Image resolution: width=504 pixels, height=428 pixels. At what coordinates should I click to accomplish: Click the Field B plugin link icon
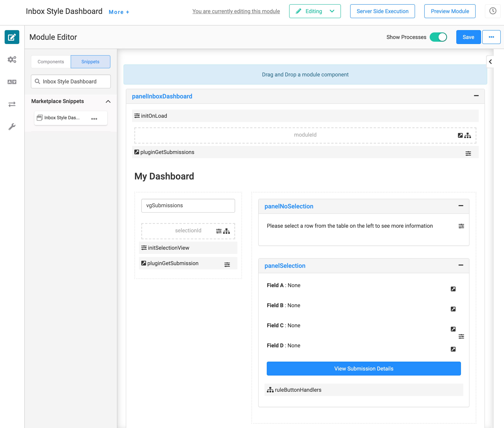(x=453, y=309)
